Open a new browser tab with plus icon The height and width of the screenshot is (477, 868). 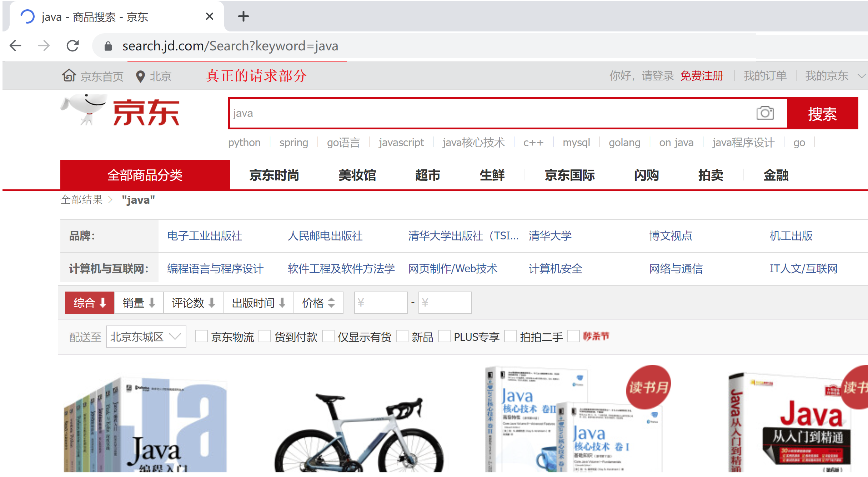(244, 16)
